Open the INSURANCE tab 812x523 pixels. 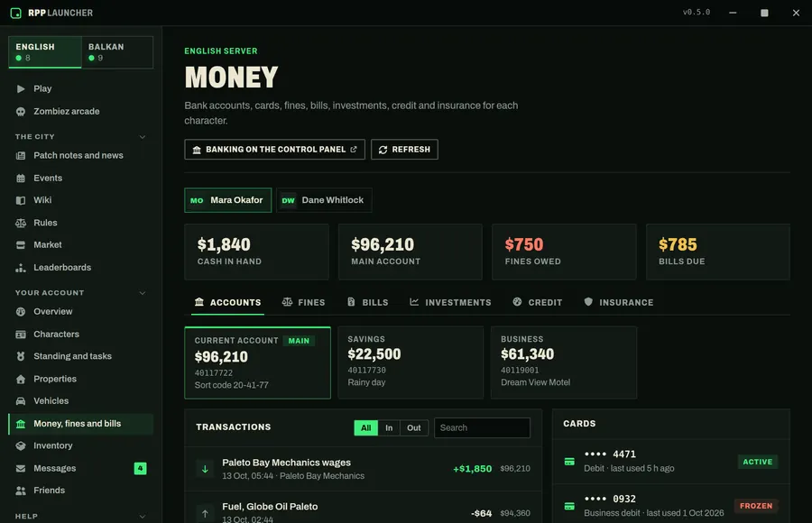pos(618,302)
